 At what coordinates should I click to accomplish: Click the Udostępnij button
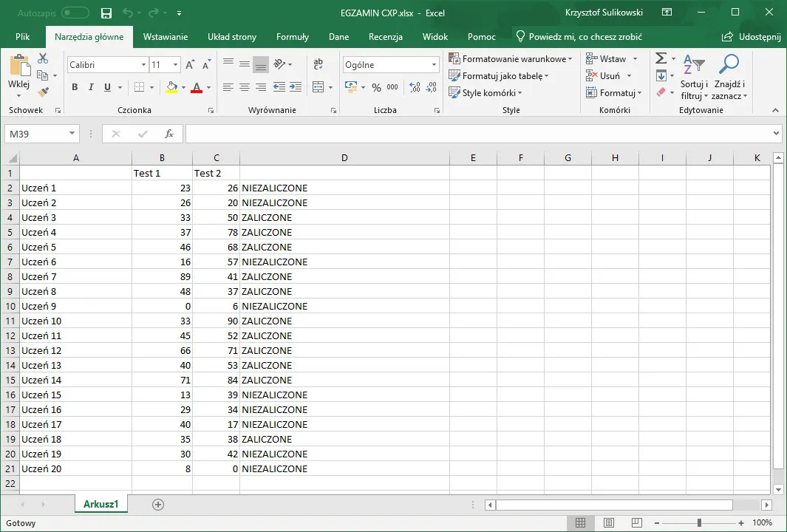pyautogui.click(x=750, y=37)
